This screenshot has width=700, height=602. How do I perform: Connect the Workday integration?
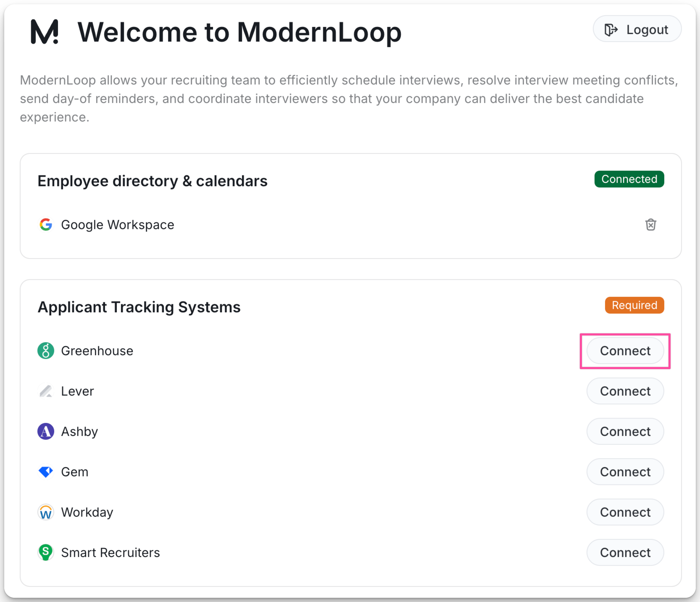click(x=625, y=512)
